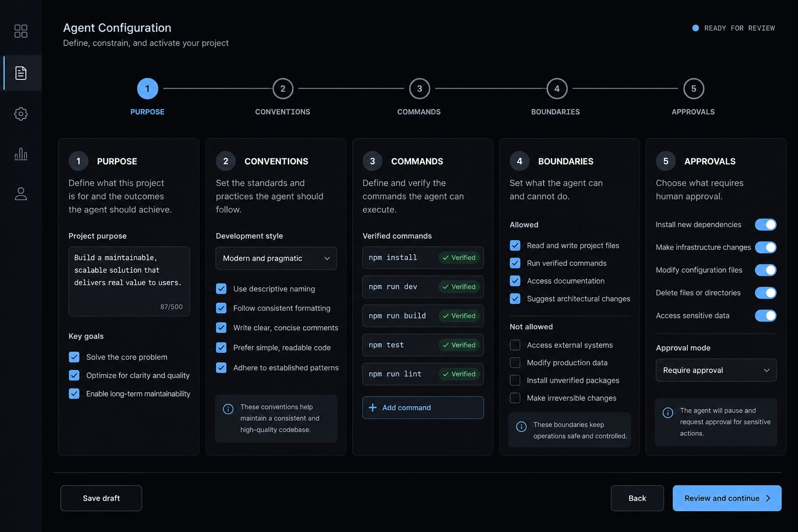The image size is (798, 532).
Task: Select npm run build command text
Action: (x=397, y=316)
